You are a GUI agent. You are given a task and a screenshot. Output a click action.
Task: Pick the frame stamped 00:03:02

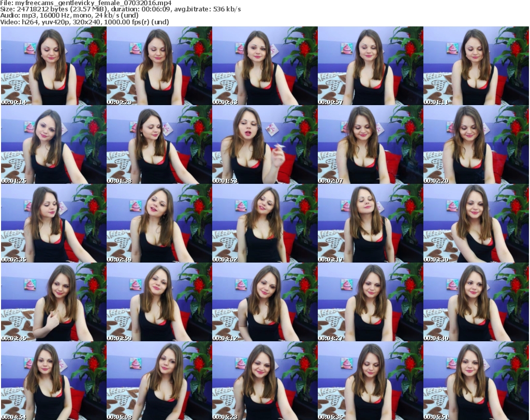[x=264, y=223]
